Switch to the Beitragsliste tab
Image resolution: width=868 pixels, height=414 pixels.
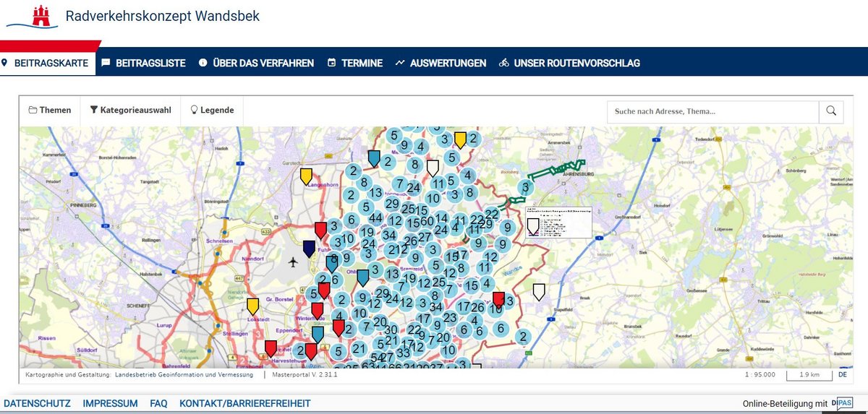[x=143, y=63]
